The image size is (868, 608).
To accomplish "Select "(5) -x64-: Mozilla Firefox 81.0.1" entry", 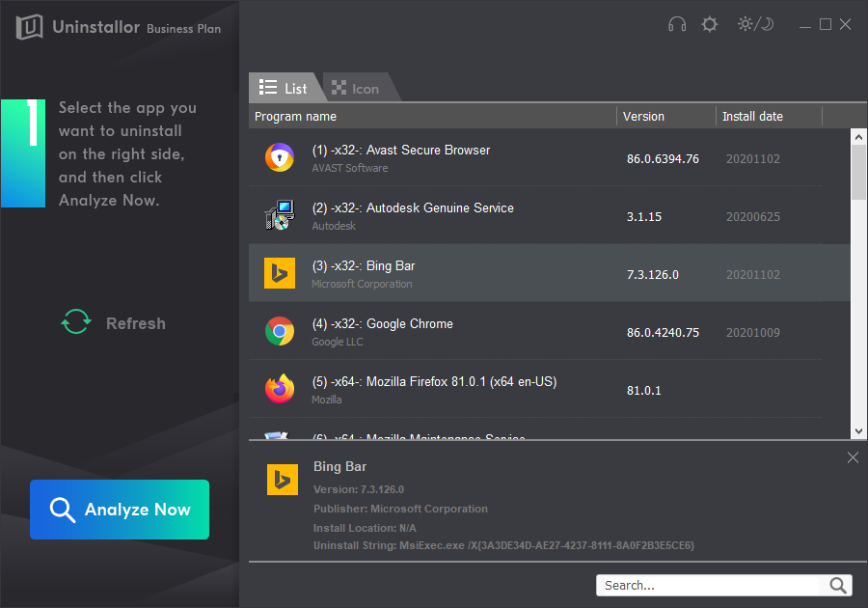I will tap(550, 389).
